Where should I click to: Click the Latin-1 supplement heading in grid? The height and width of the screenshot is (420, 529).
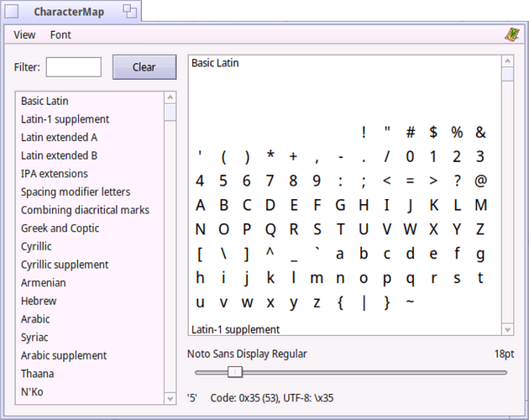pyautogui.click(x=235, y=329)
